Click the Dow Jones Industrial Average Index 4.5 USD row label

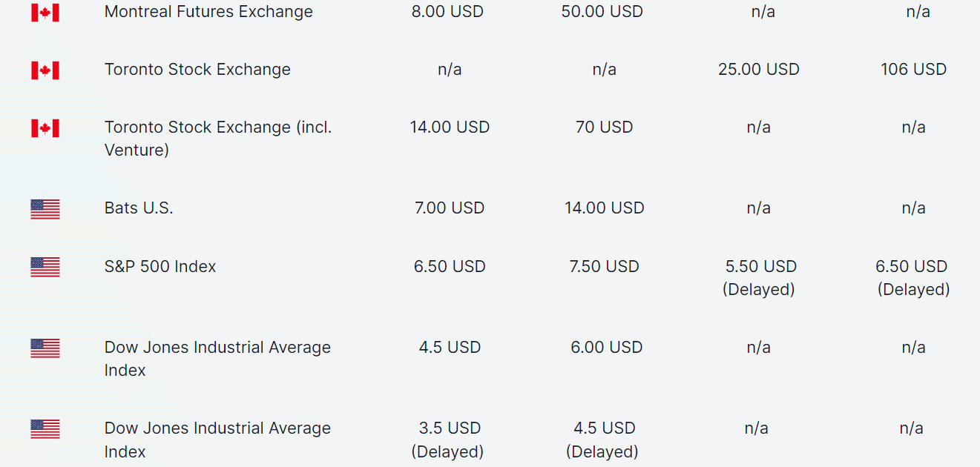point(217,359)
